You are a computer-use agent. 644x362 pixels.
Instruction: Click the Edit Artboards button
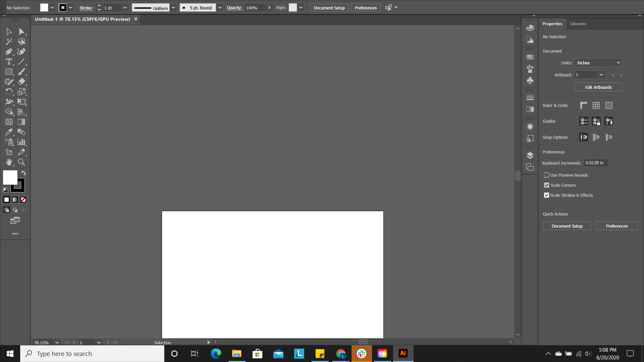click(598, 87)
